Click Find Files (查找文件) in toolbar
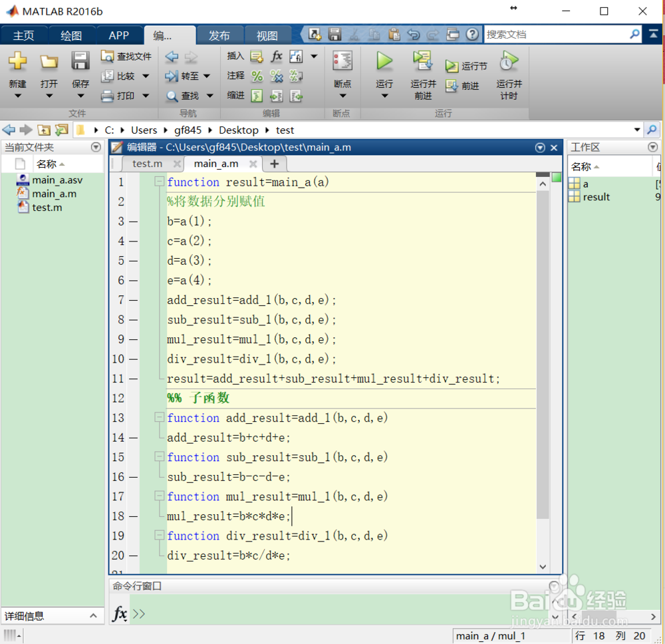665x644 pixels. tap(126, 56)
